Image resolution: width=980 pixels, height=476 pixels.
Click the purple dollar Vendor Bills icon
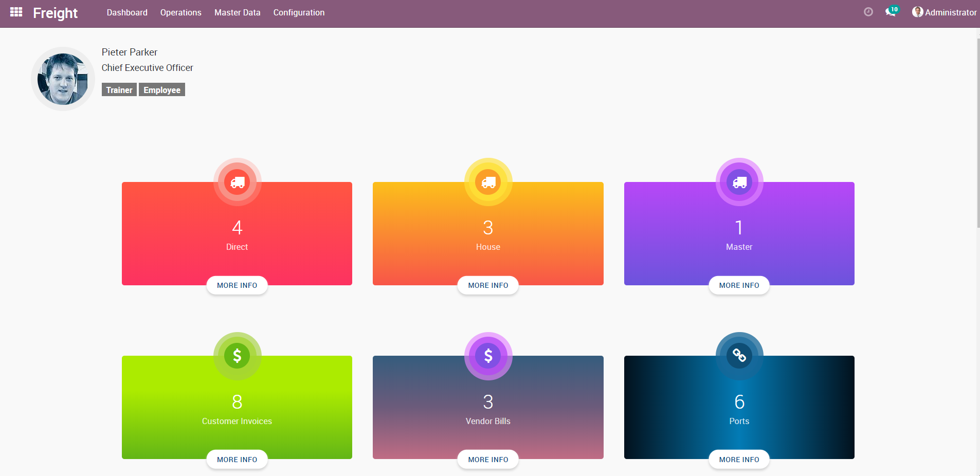488,356
